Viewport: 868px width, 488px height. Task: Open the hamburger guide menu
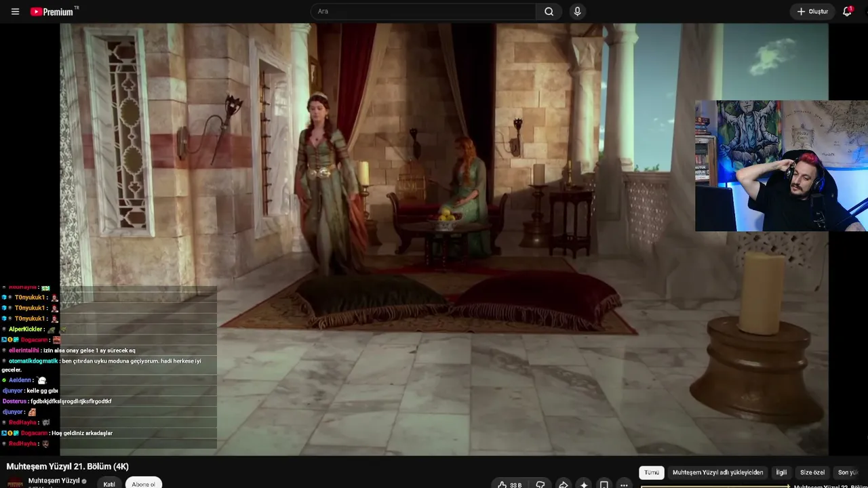coord(15,12)
